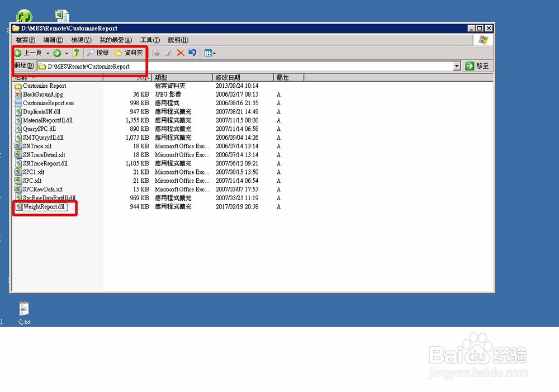Open the 工具(T) menu
The height and width of the screenshot is (392, 559).
[x=150, y=40]
